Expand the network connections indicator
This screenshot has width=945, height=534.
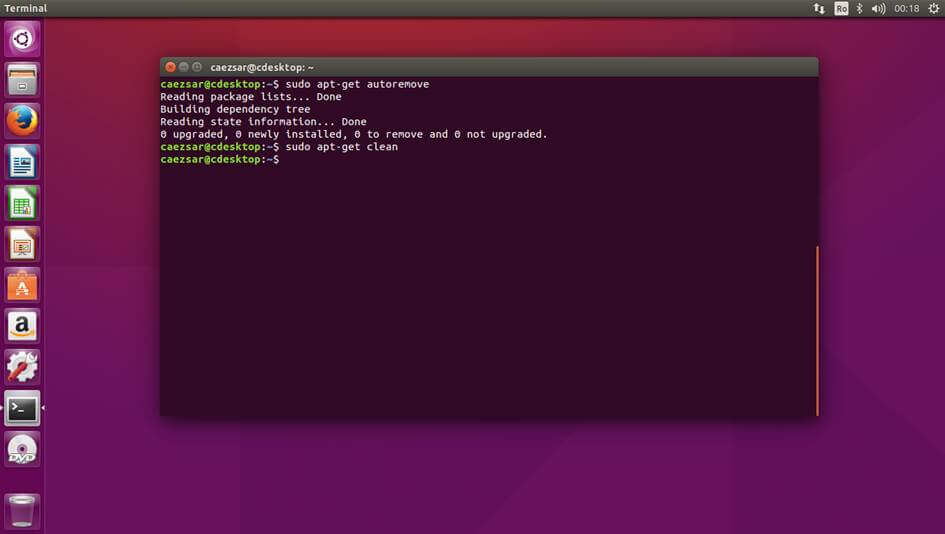(x=819, y=8)
